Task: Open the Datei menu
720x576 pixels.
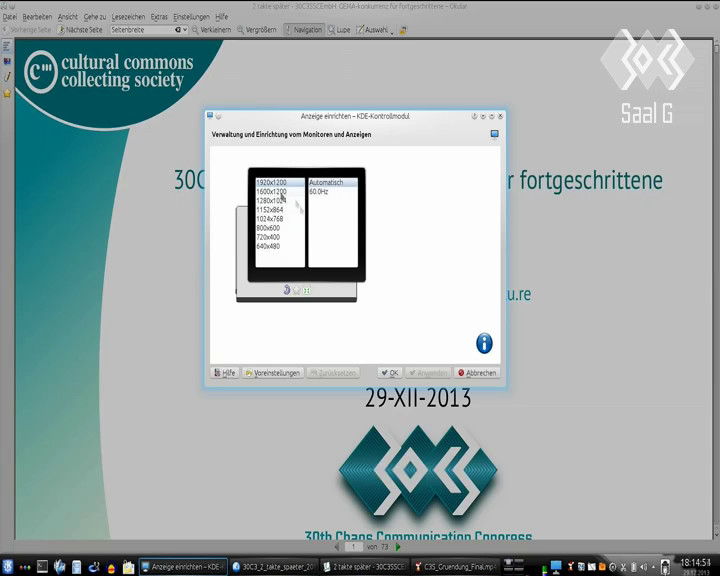Action: [10, 17]
